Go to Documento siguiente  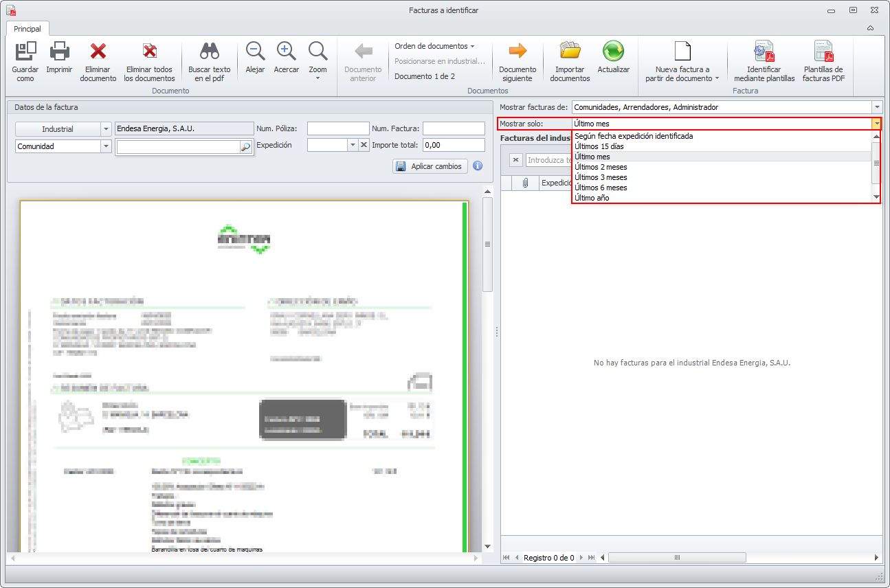pos(518,61)
